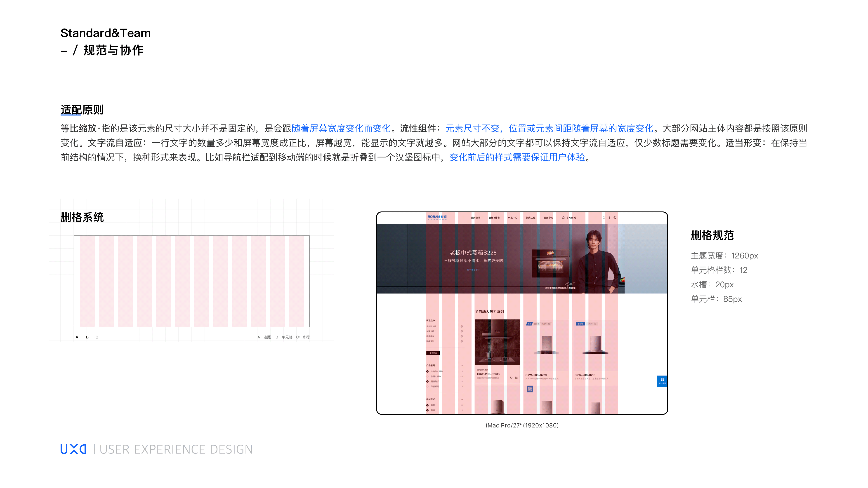
Task: Select 品牌故事 in the top navigation
Action: [476, 218]
